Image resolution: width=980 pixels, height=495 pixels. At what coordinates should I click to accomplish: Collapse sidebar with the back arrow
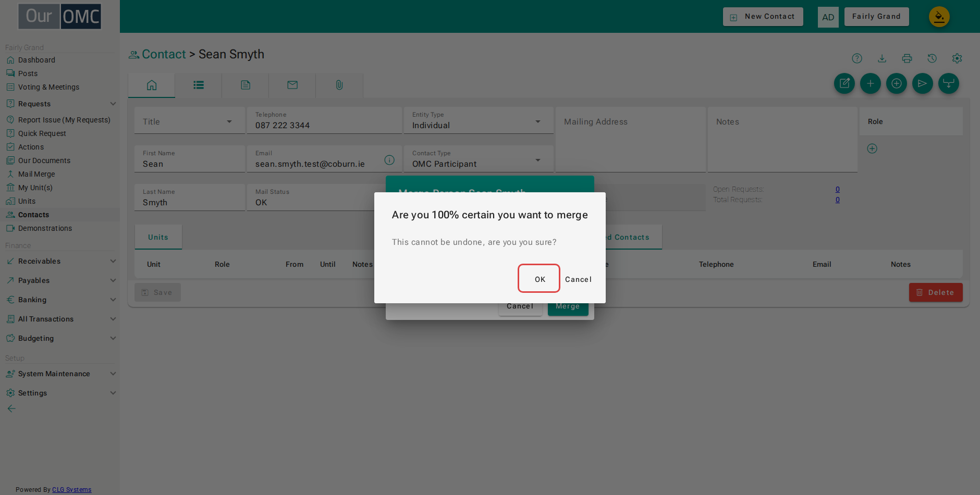11,409
